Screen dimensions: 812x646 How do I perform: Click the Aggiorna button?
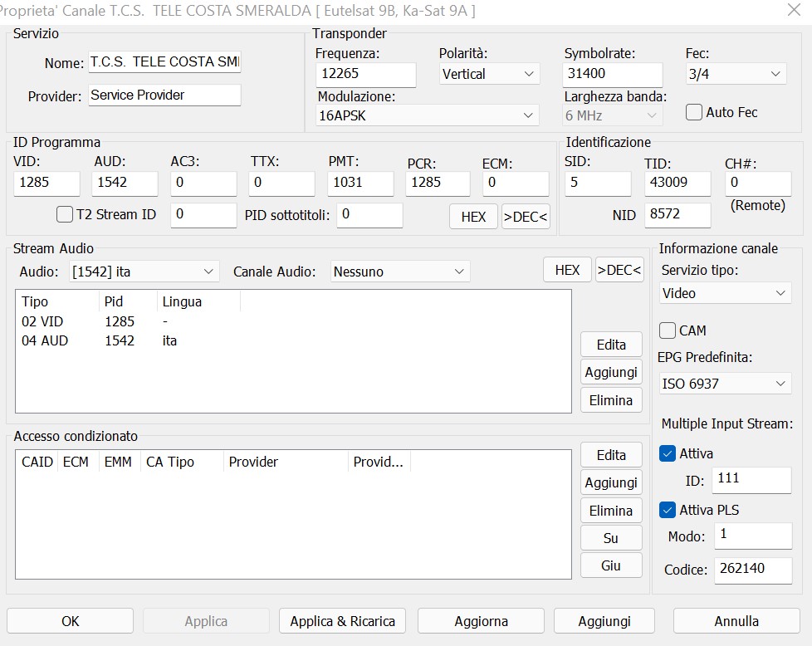tap(481, 621)
